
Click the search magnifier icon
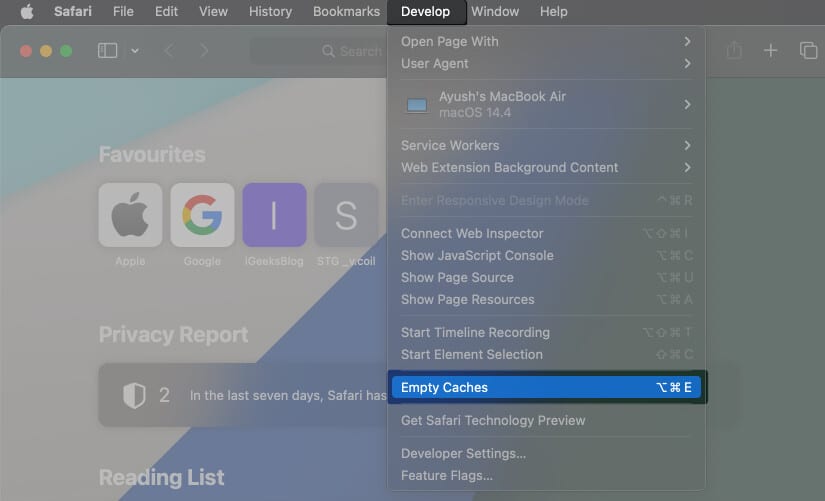pos(328,51)
